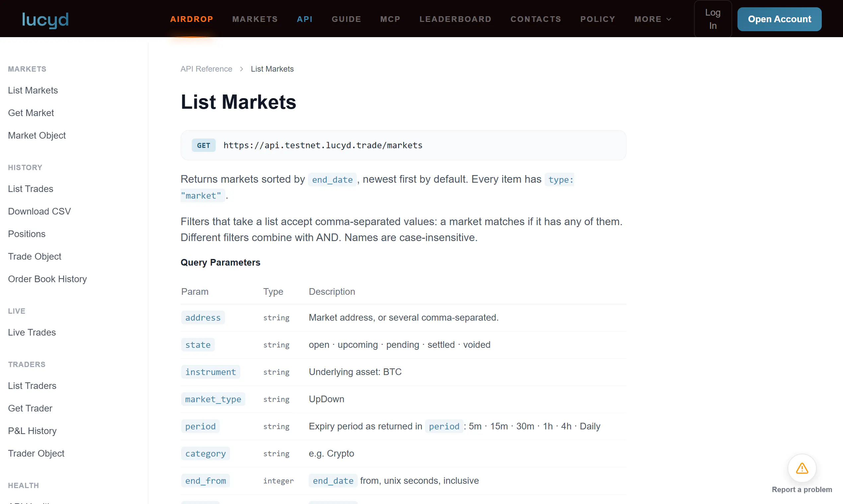The height and width of the screenshot is (504, 843).
Task: Click the API Reference breadcrumb link
Action: [206, 69]
